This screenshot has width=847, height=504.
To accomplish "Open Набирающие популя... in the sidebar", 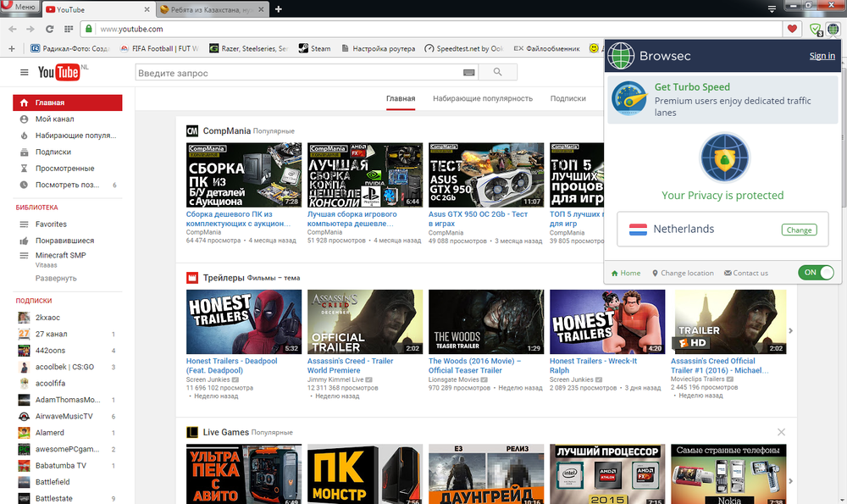I will 68,136.
